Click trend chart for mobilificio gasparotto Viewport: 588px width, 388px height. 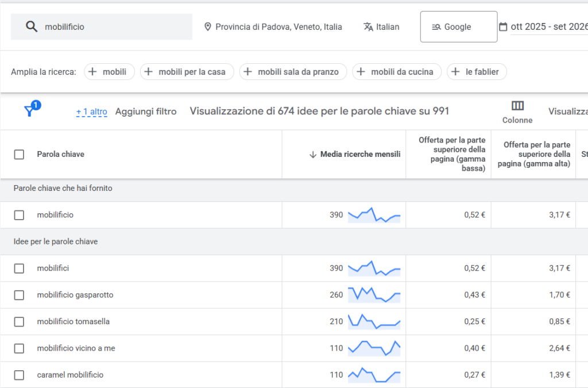point(374,295)
